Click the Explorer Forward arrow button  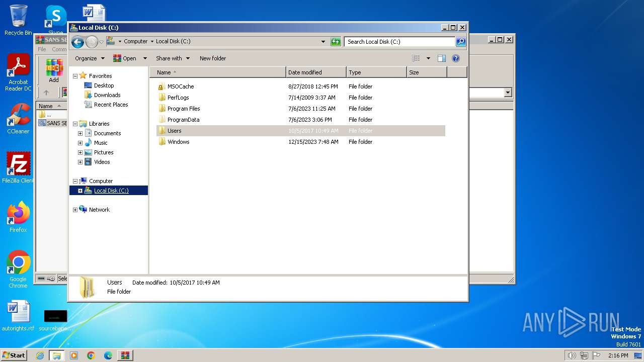[92, 42]
